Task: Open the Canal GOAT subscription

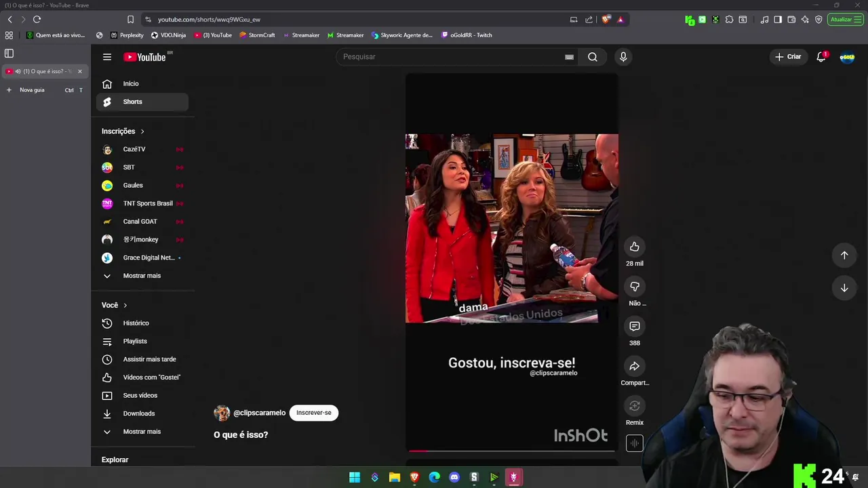Action: pyautogui.click(x=142, y=222)
